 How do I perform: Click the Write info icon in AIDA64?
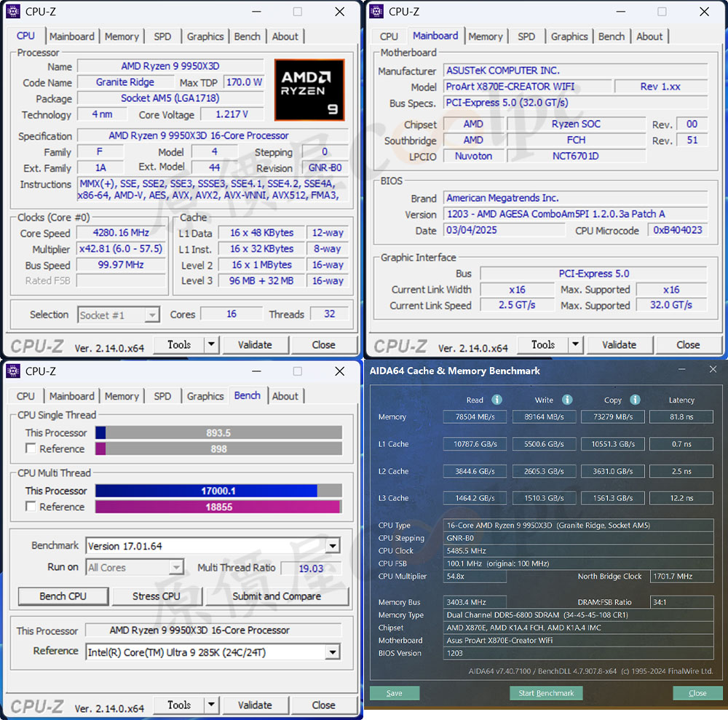[567, 400]
